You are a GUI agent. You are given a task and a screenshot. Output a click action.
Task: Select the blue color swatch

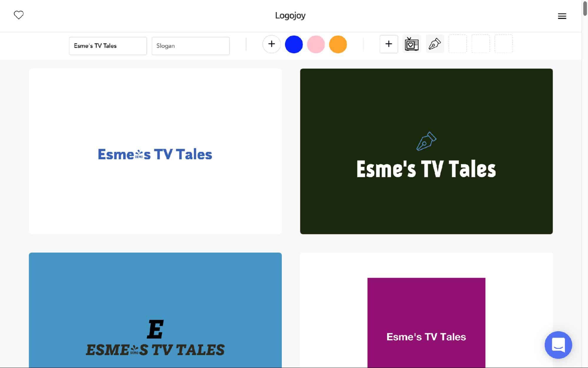[x=294, y=44]
